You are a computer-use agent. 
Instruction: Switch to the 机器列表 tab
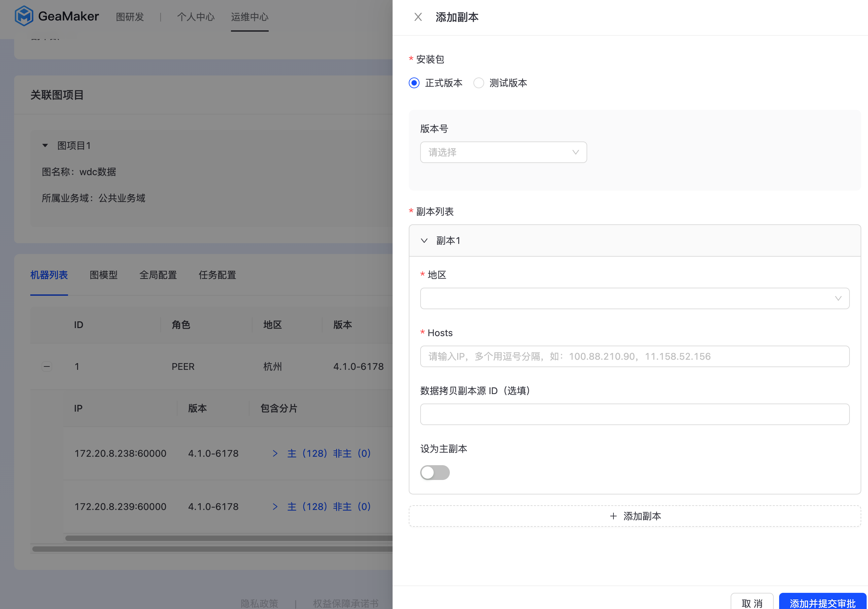(x=49, y=275)
